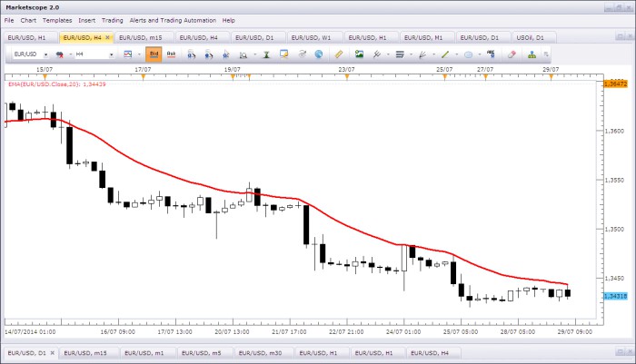Screen dimensions: 636x364
Task: Expand arrow next to zoom magnifier icon
Action: 254,54
